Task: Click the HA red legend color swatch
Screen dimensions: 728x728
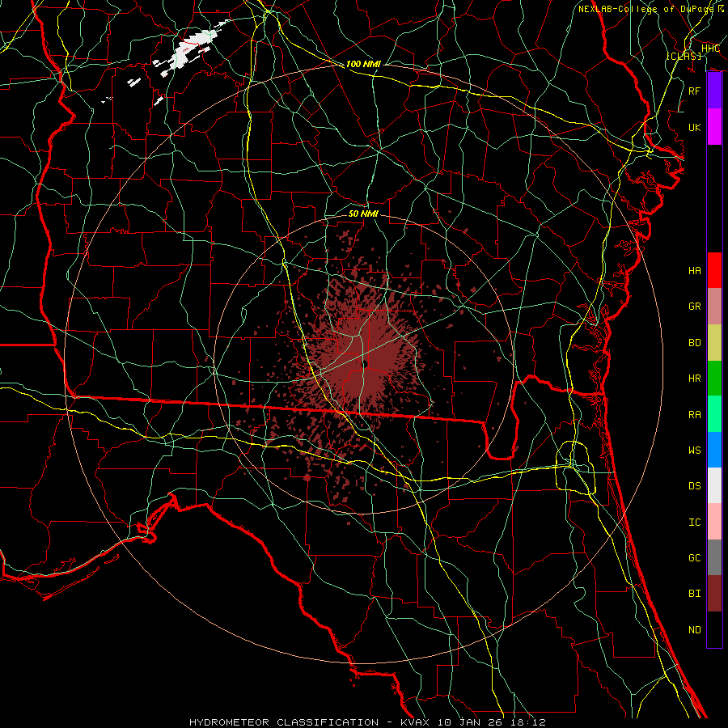Action: point(714,270)
